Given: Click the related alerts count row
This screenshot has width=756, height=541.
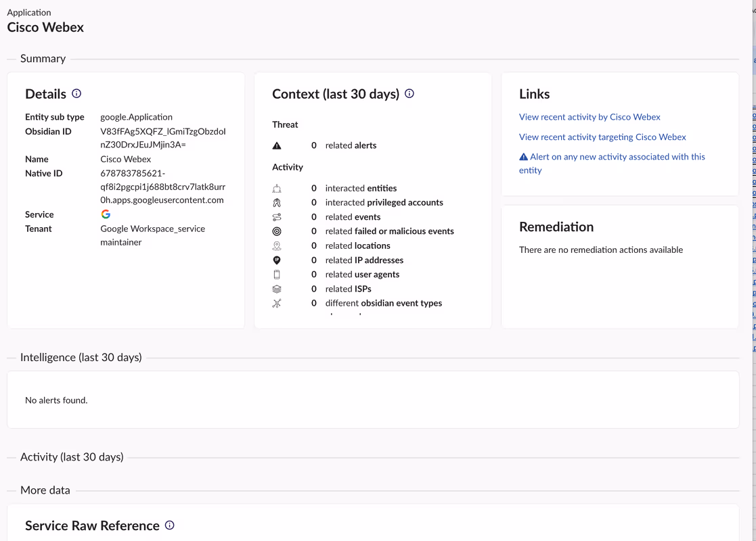Looking at the screenshot, I should 344,145.
